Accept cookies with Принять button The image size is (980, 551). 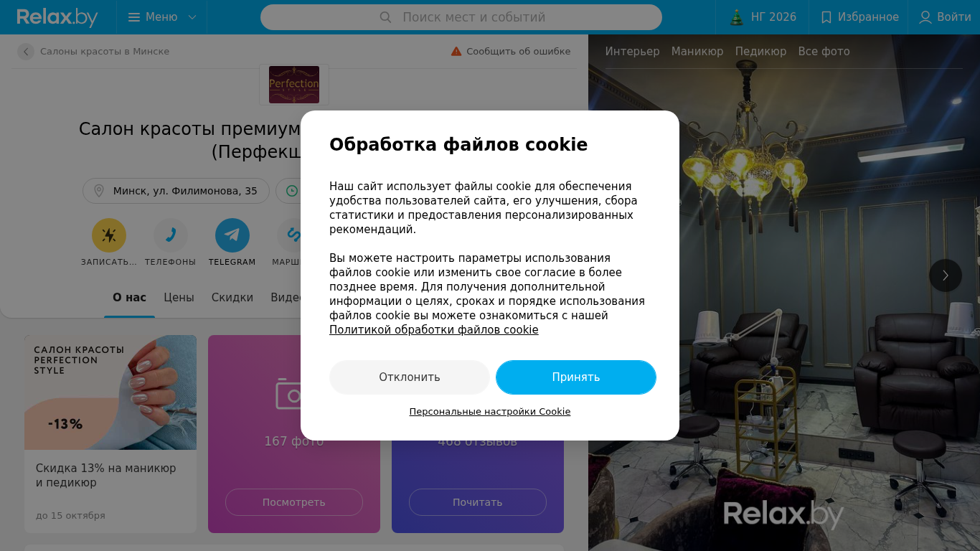pyautogui.click(x=576, y=377)
